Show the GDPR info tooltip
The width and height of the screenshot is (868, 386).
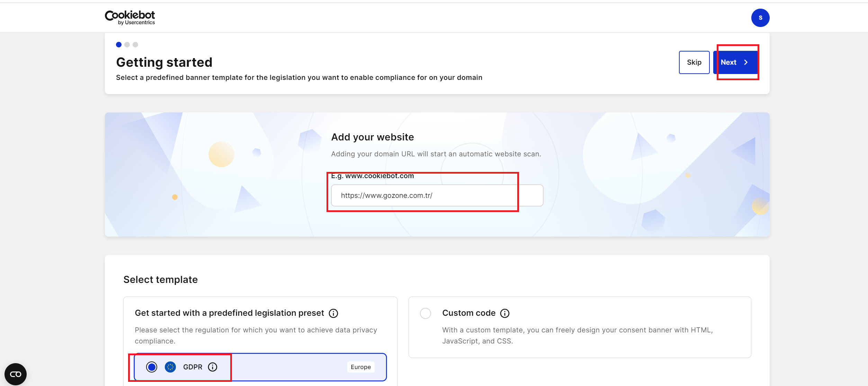(213, 367)
